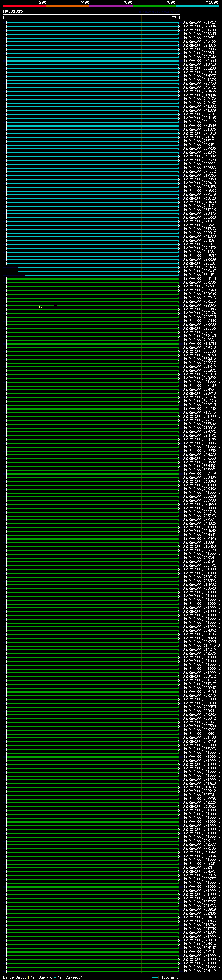Select the UniRef100_C7YQD8 hit
Viewport: 222px width, 980px height.
199,321
